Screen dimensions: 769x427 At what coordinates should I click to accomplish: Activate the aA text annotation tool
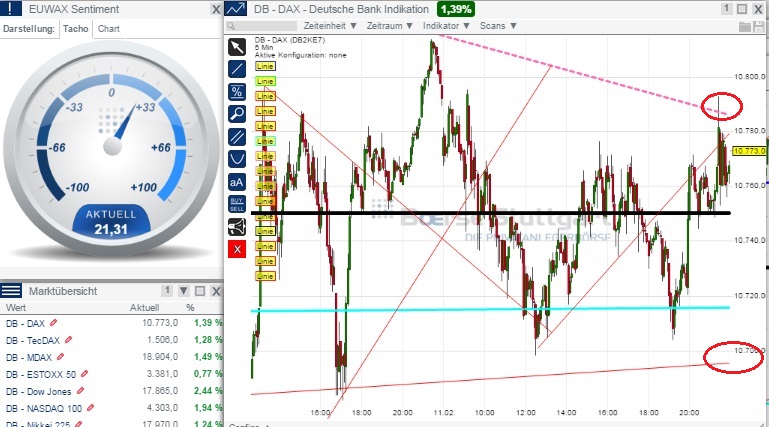[237, 182]
